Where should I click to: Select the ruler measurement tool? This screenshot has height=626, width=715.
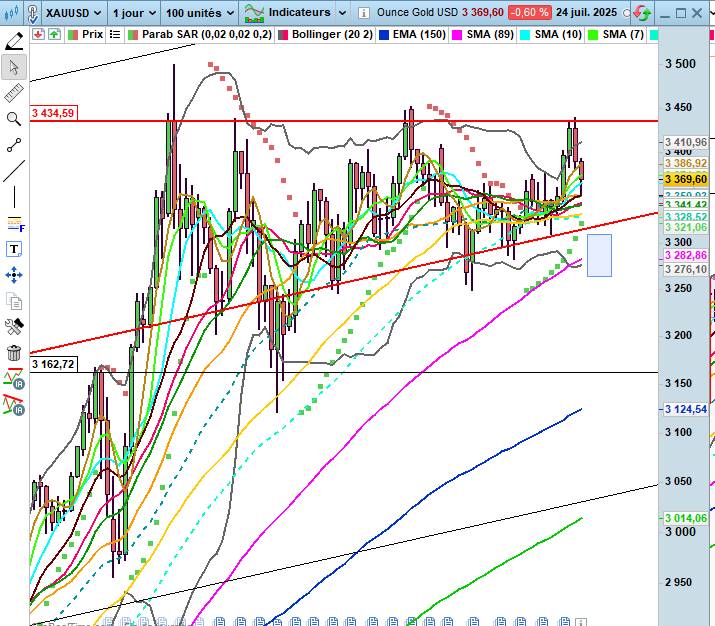click(x=14, y=93)
